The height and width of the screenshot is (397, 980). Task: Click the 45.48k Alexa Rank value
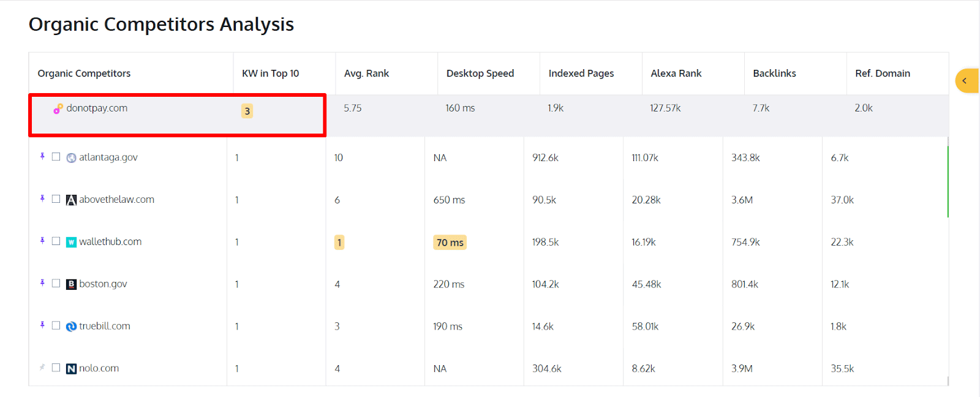[x=646, y=285]
